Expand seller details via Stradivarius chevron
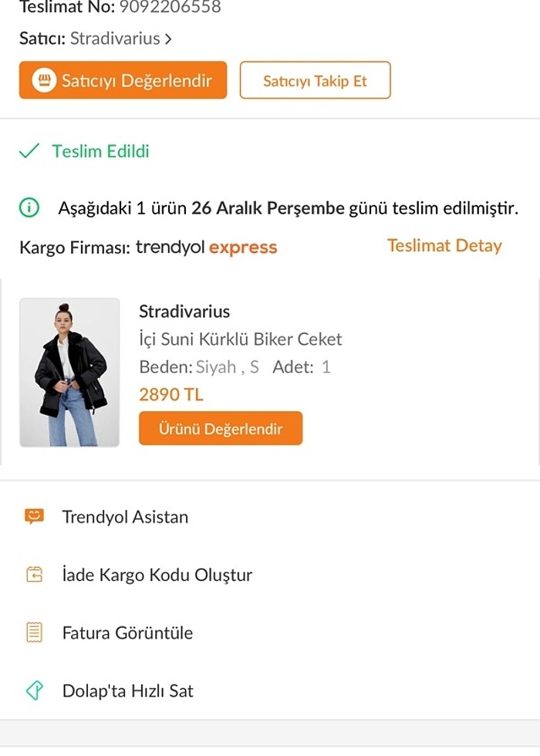 167,38
